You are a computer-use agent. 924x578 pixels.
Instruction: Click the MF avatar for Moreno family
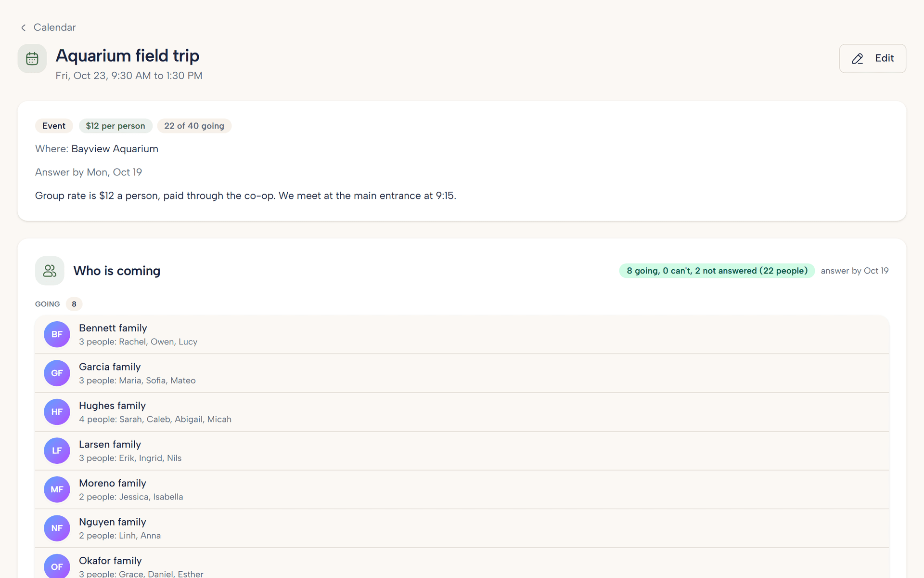point(57,489)
